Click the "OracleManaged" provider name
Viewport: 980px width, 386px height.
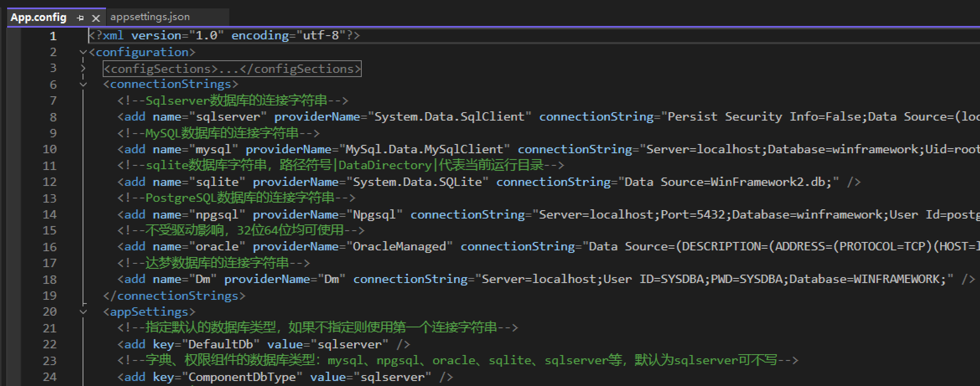point(399,247)
